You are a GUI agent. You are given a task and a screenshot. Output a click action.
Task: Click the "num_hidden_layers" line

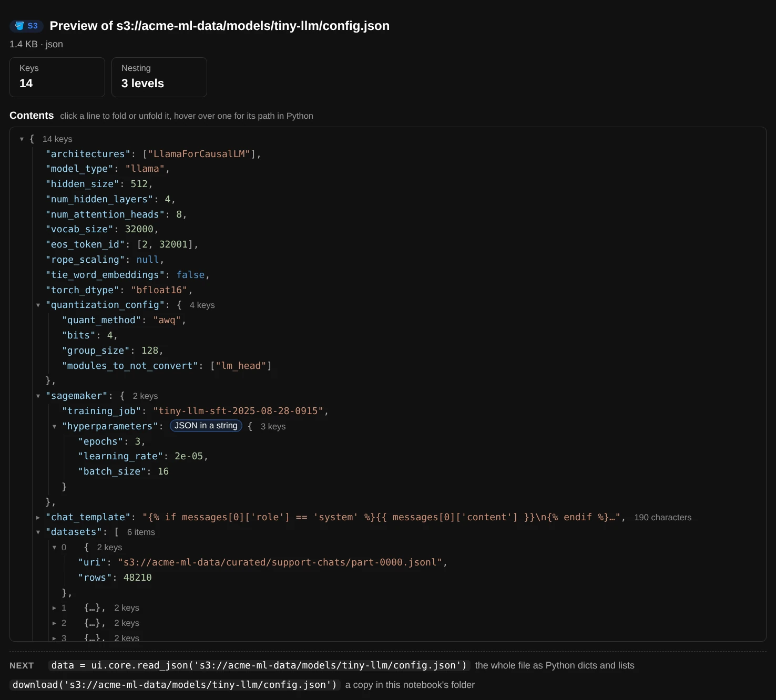click(x=110, y=199)
